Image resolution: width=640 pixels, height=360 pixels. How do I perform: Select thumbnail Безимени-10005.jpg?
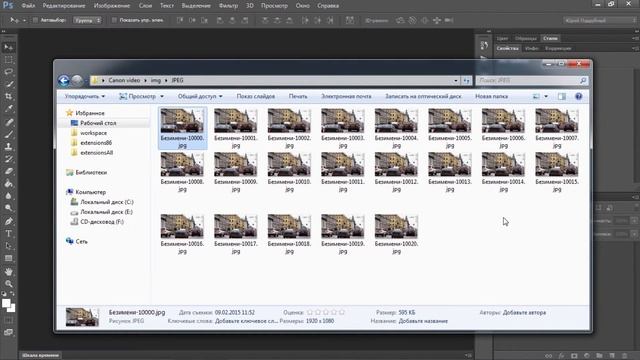click(450, 129)
